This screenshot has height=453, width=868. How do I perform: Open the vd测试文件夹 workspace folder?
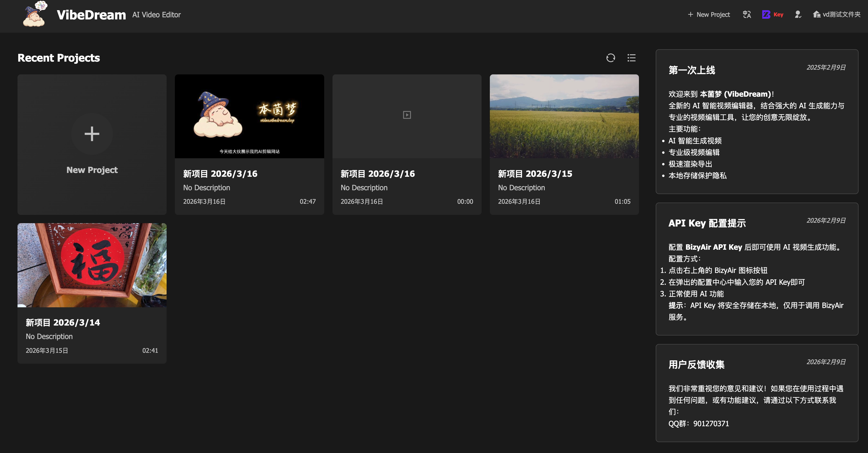tap(836, 14)
